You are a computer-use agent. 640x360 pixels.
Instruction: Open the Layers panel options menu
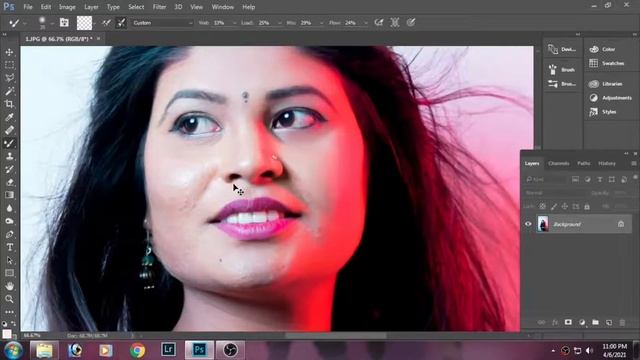click(633, 163)
